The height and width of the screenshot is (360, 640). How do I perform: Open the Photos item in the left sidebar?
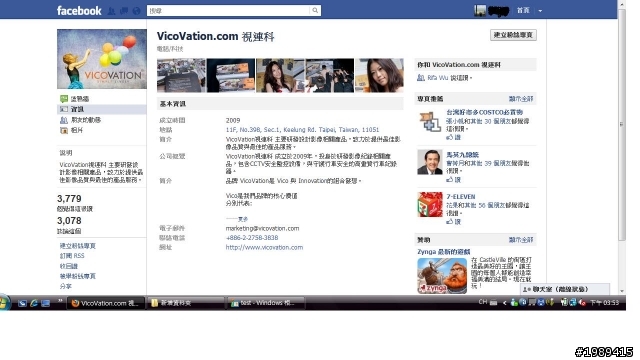click(x=77, y=130)
